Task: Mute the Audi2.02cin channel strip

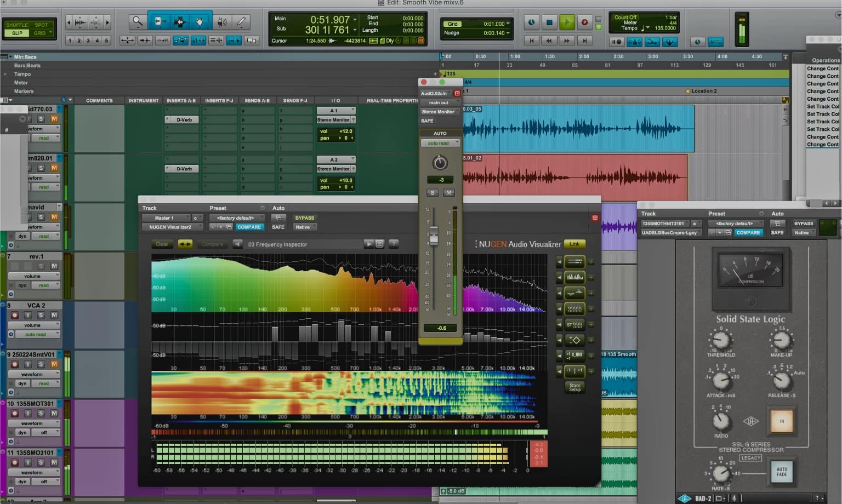Action: click(x=448, y=193)
